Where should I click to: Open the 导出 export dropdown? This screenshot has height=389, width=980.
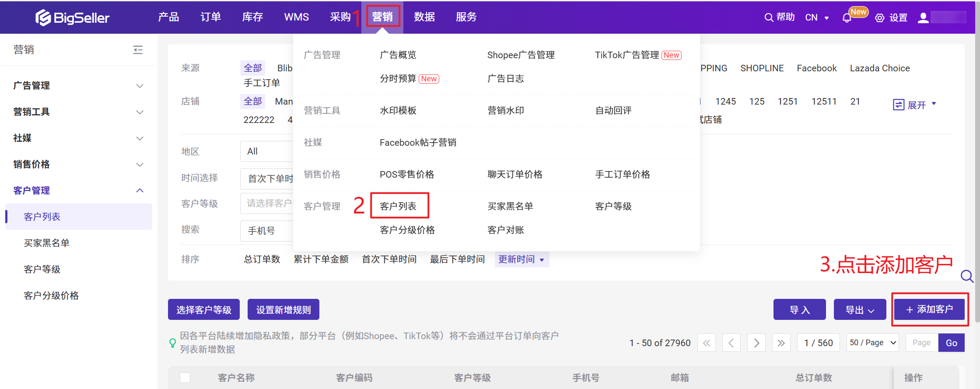860,310
